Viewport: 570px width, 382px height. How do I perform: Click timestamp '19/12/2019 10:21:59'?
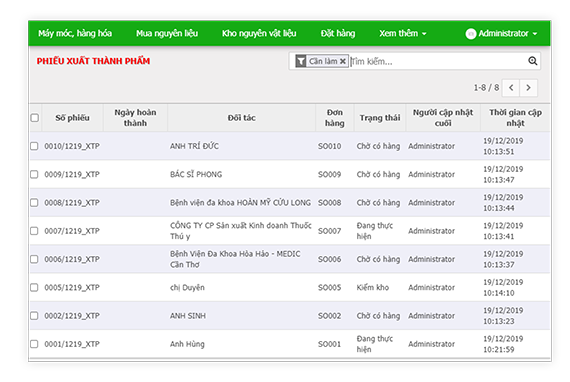503,344
